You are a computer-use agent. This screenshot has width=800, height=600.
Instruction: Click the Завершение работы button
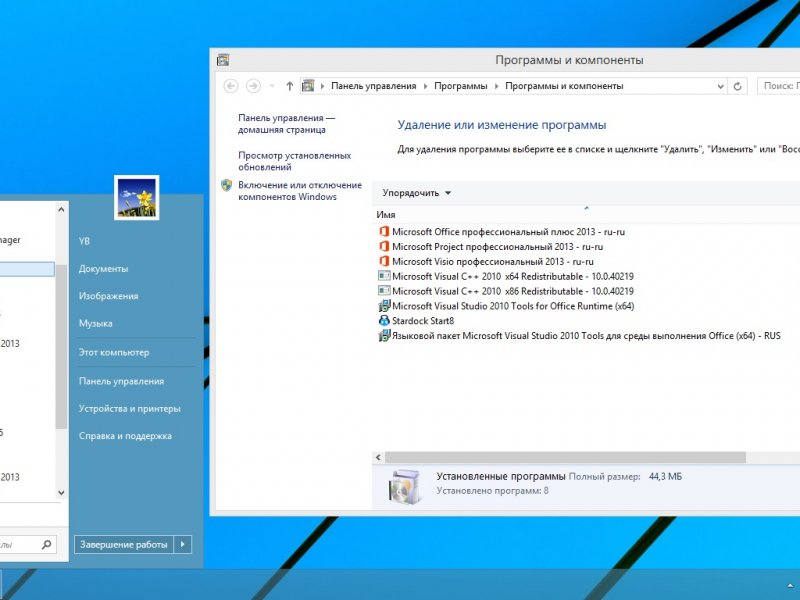pyautogui.click(x=124, y=544)
